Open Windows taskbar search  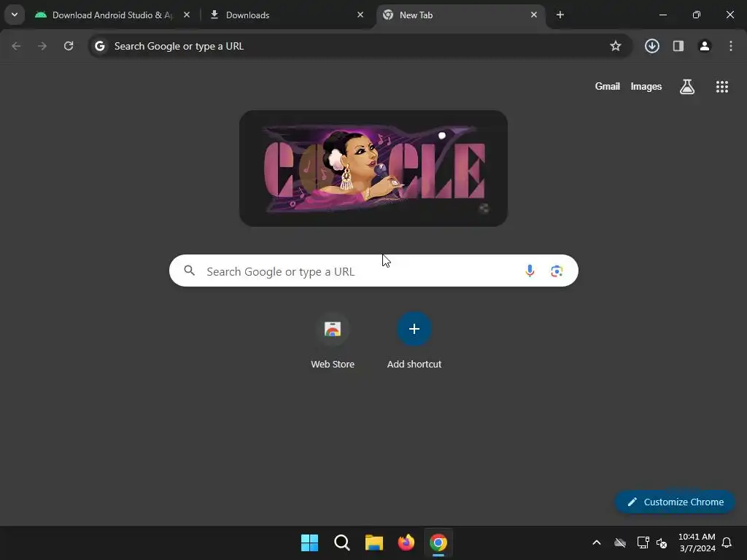tap(342, 542)
